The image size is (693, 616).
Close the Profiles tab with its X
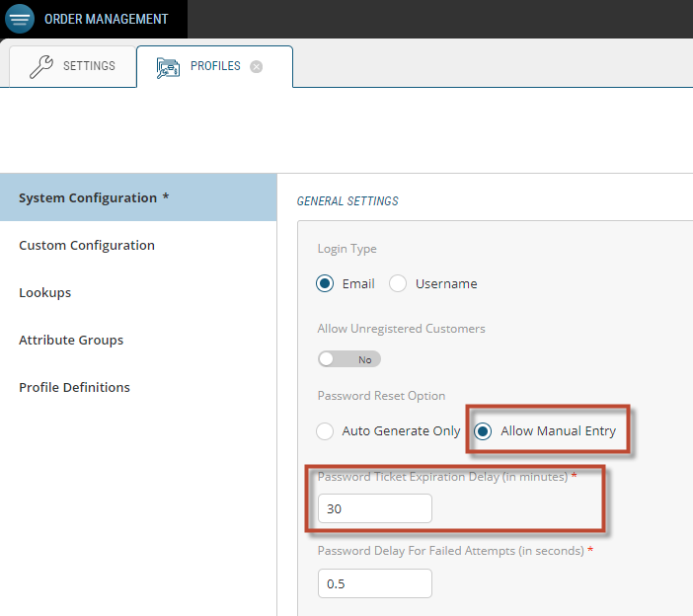tap(257, 67)
